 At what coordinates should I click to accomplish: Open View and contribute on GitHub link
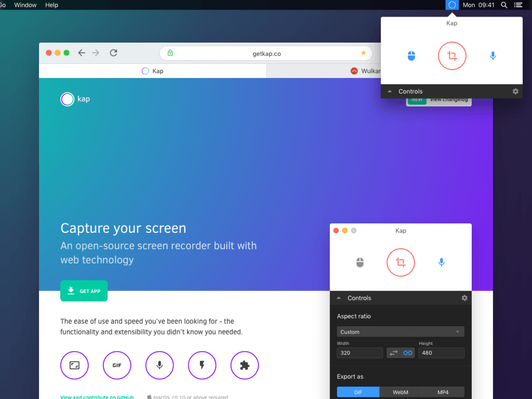click(x=97, y=397)
